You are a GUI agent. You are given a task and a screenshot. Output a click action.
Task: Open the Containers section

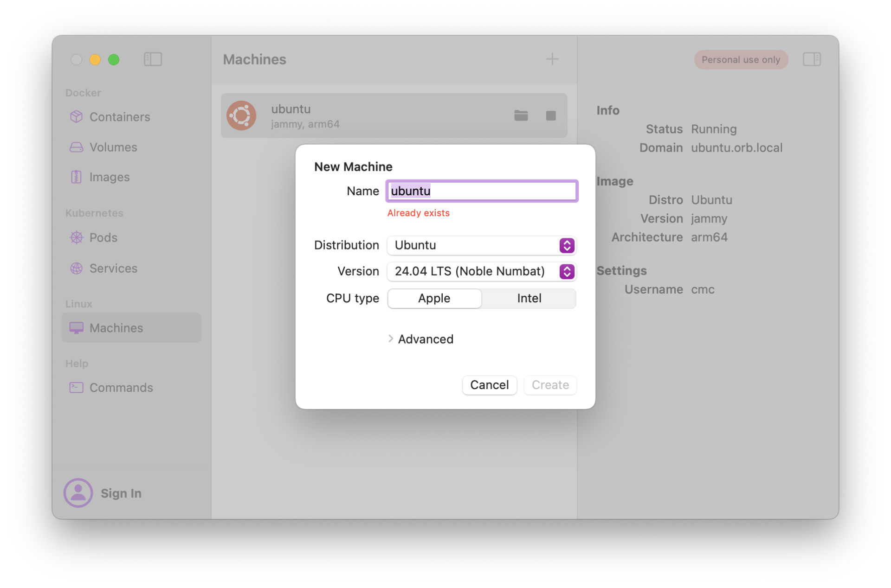coord(120,117)
